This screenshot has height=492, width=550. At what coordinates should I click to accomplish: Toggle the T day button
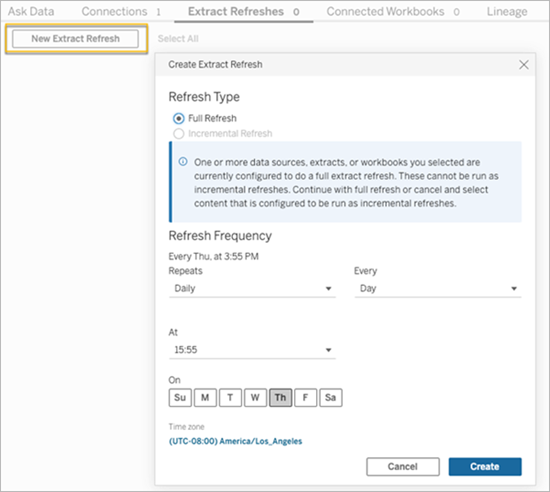(230, 397)
